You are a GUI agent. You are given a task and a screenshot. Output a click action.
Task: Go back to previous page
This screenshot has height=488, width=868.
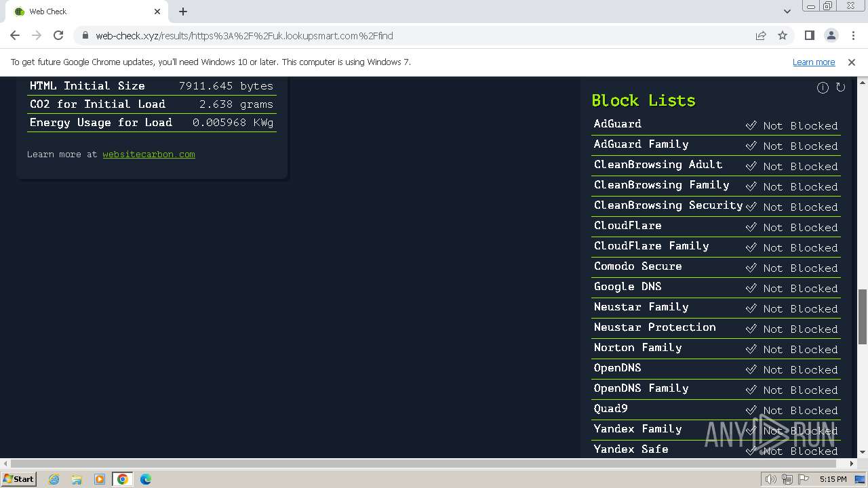point(15,35)
